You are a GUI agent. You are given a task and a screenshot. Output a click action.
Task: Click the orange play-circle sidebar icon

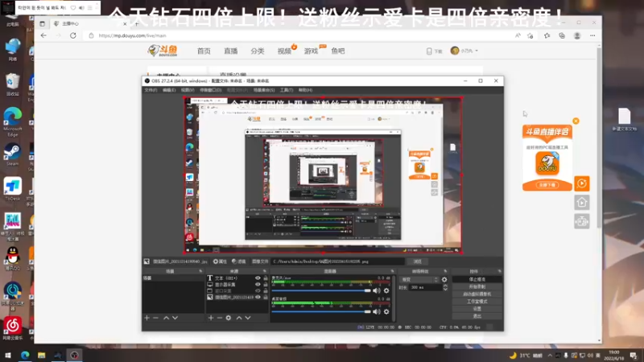[581, 183]
